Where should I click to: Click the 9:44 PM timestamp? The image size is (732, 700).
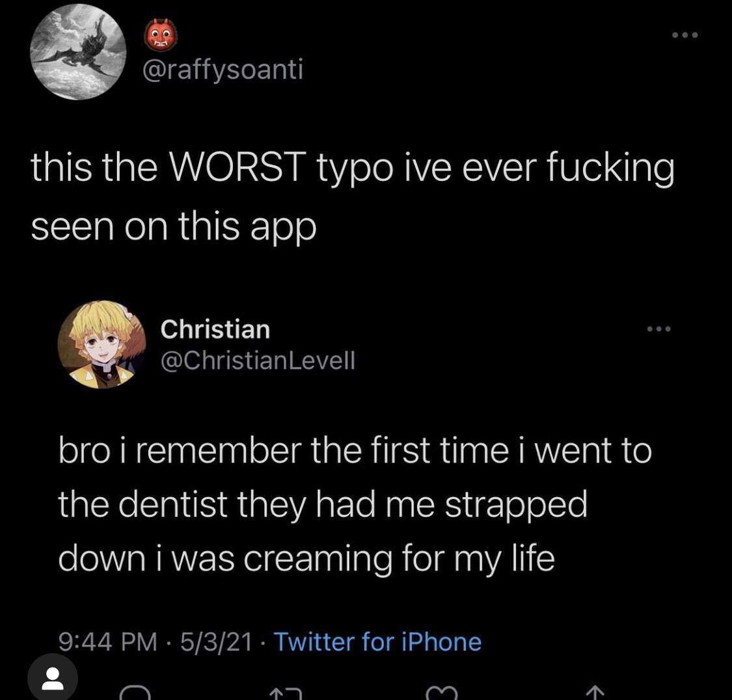coord(107,641)
